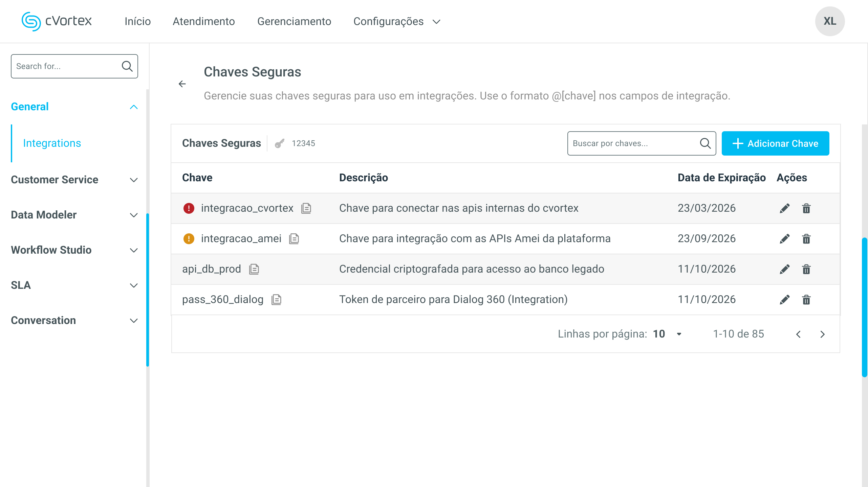Select Integrations in the sidebar

click(x=52, y=143)
